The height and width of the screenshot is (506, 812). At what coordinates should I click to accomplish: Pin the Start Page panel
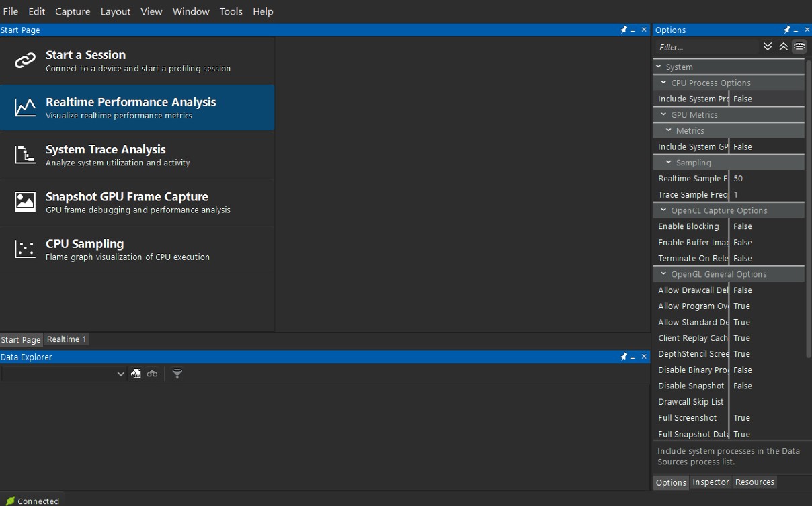(x=623, y=30)
